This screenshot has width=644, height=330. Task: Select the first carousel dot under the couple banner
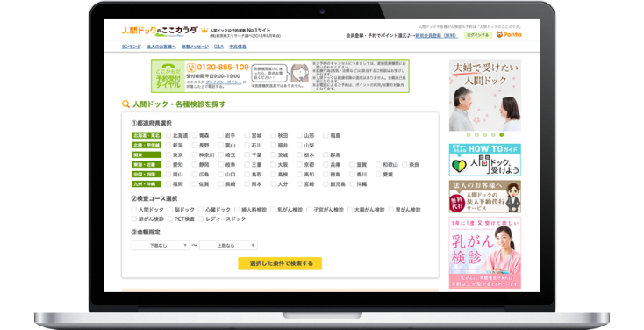pyautogui.click(x=469, y=135)
